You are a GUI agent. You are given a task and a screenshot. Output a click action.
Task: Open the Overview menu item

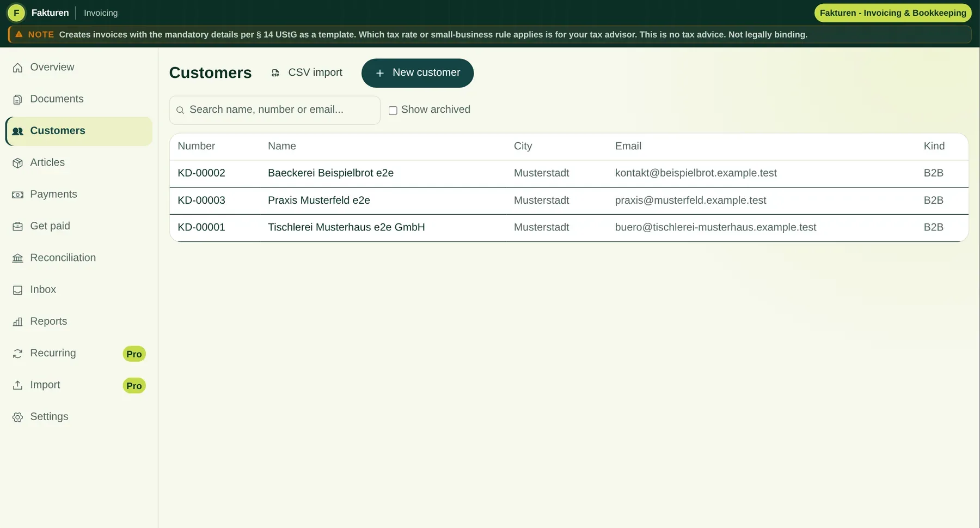coord(78,67)
